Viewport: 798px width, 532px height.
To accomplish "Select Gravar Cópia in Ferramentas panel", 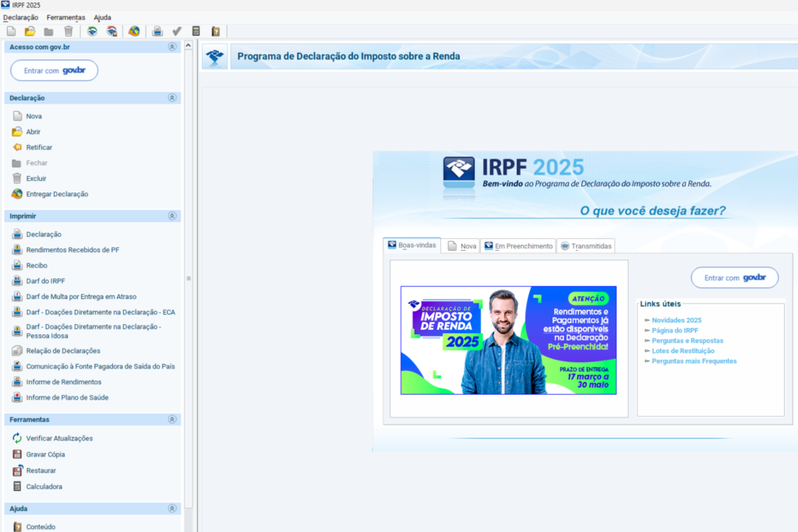I will click(45, 455).
